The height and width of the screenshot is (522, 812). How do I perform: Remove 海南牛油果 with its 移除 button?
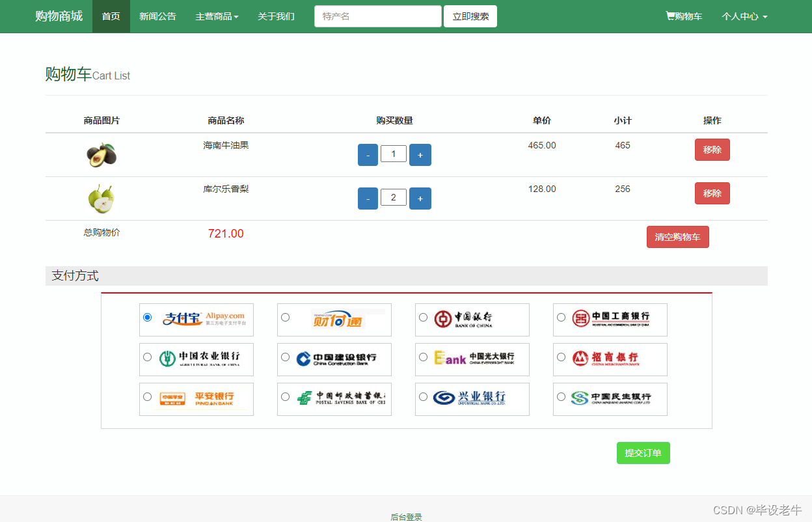(x=712, y=150)
